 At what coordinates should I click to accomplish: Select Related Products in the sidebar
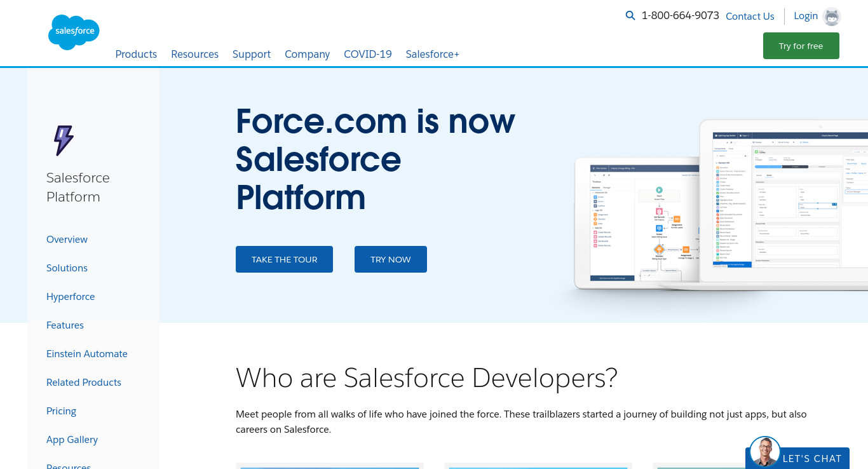tap(84, 383)
